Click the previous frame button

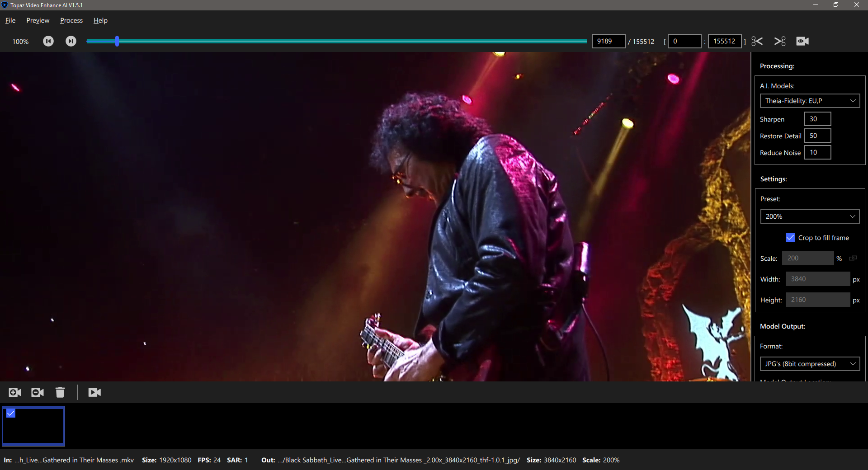(48, 41)
